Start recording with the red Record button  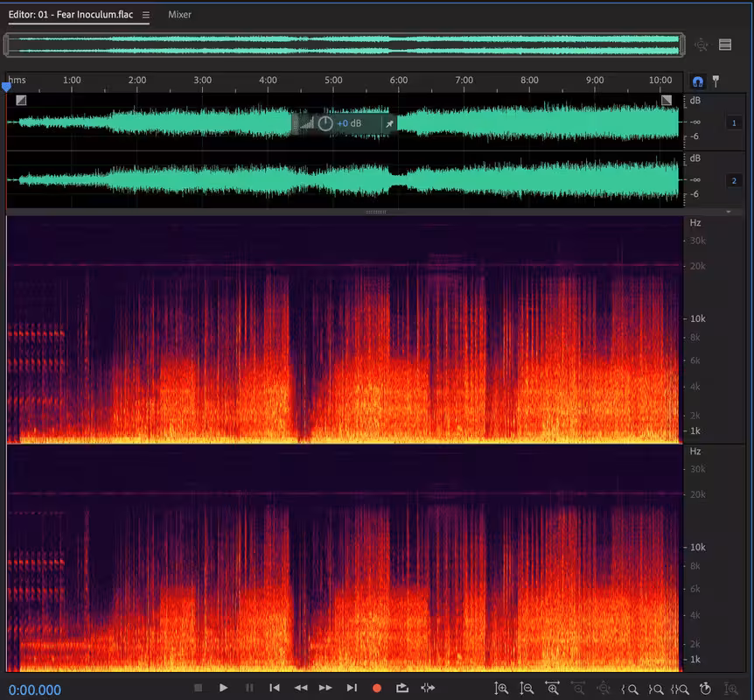click(x=377, y=689)
